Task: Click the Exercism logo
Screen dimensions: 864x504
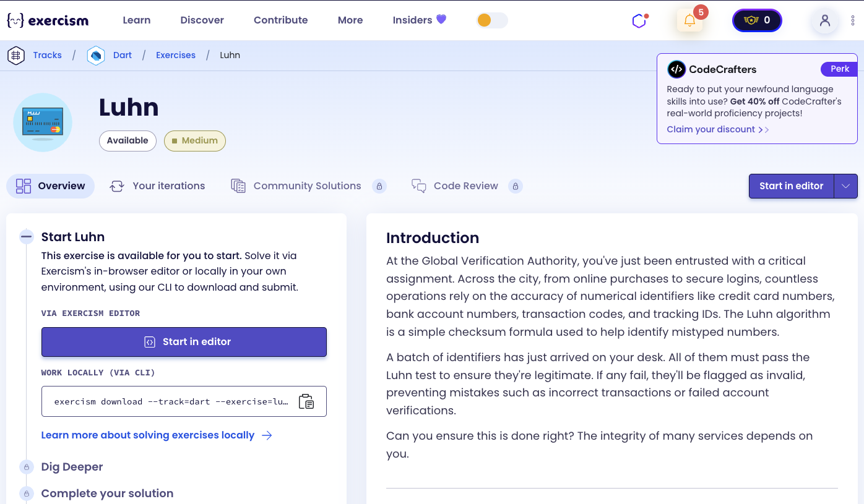Action: tap(48, 20)
